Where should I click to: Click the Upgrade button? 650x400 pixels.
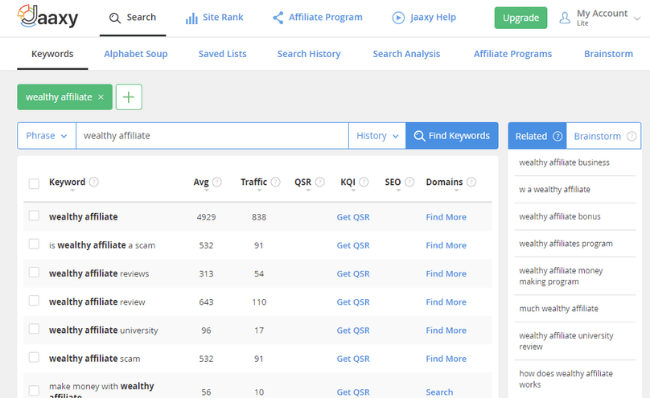tap(521, 18)
